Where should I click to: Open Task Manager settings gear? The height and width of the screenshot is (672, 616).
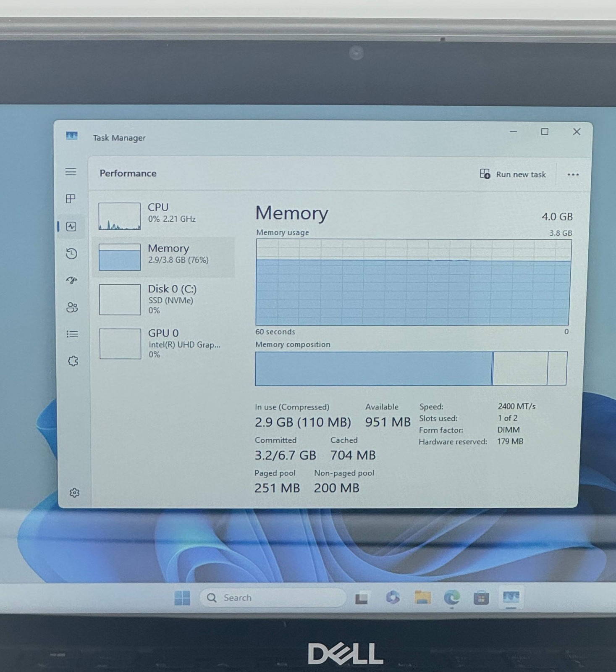pos(74,493)
